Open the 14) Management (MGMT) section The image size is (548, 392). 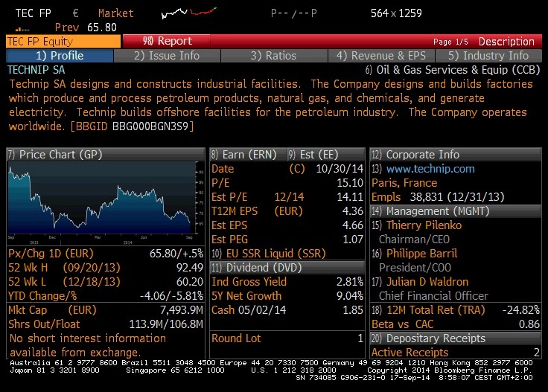coord(456,211)
